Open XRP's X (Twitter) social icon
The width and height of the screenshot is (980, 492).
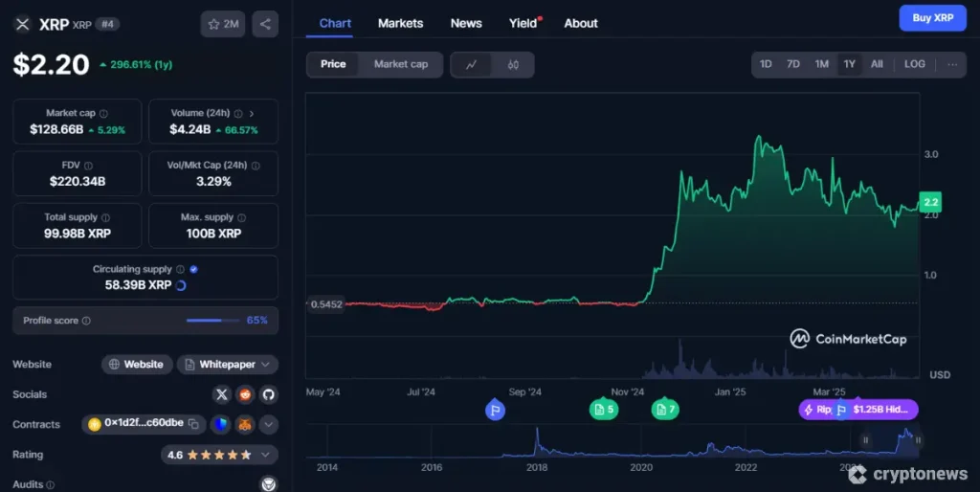[x=221, y=394]
